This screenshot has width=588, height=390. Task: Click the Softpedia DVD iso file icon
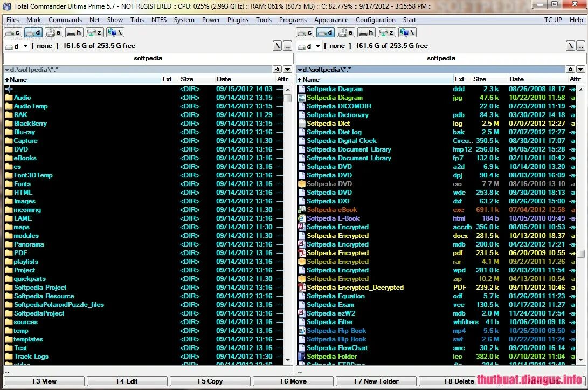[x=301, y=184]
